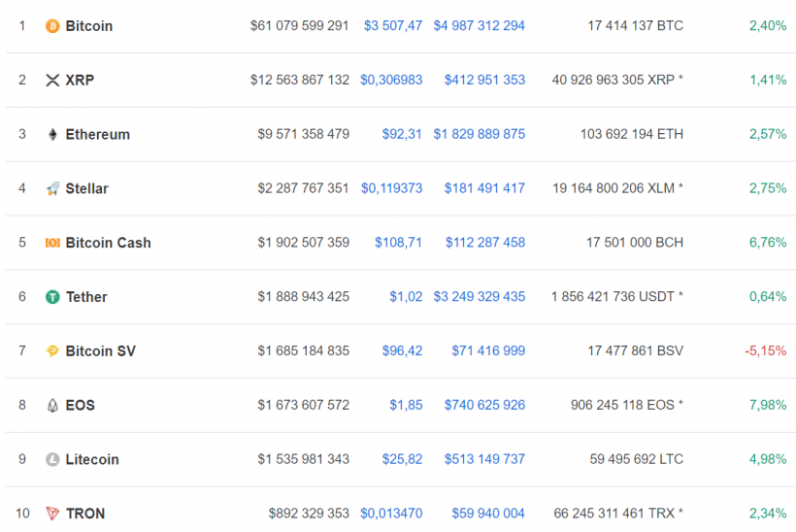Open the TRON coin name link
This screenshot has height=532, width=796.
tap(85, 514)
